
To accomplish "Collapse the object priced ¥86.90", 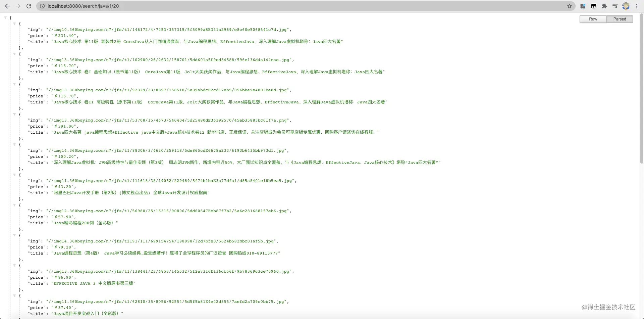I will 14,265.
